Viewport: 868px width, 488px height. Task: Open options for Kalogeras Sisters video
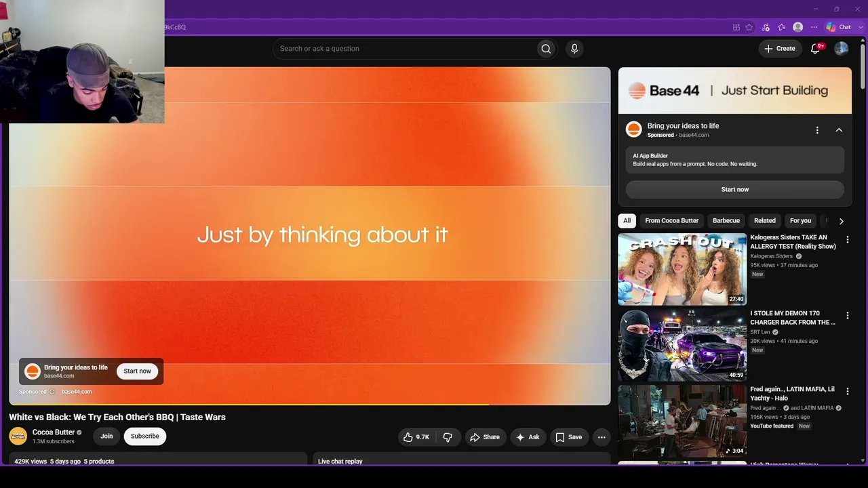point(847,240)
